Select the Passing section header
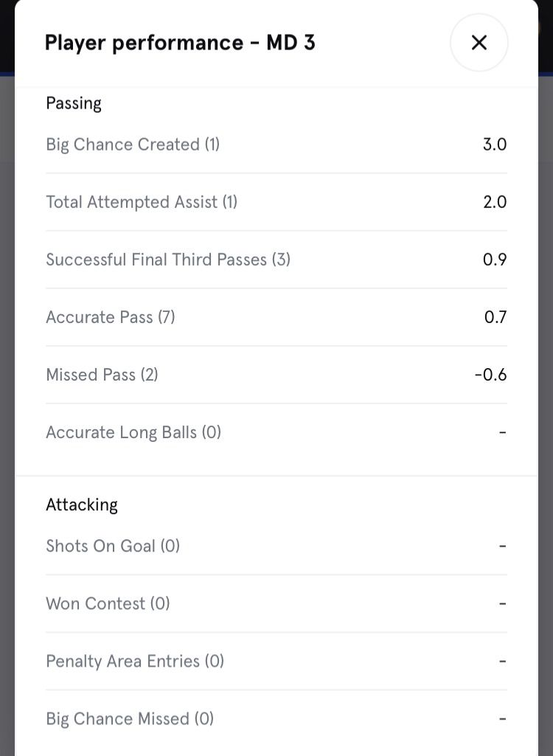This screenshot has height=756, width=553. [74, 103]
